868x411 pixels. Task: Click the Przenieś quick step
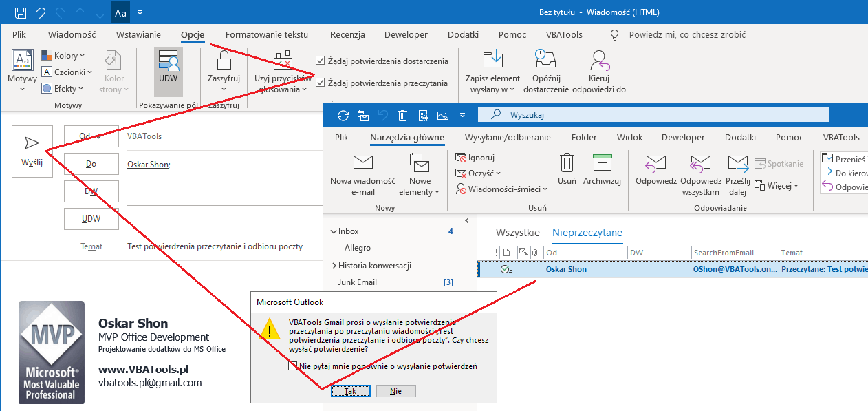tap(844, 159)
